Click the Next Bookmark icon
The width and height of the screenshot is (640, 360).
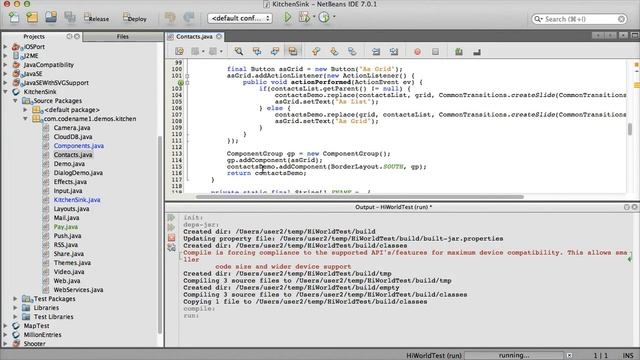coord(334,51)
